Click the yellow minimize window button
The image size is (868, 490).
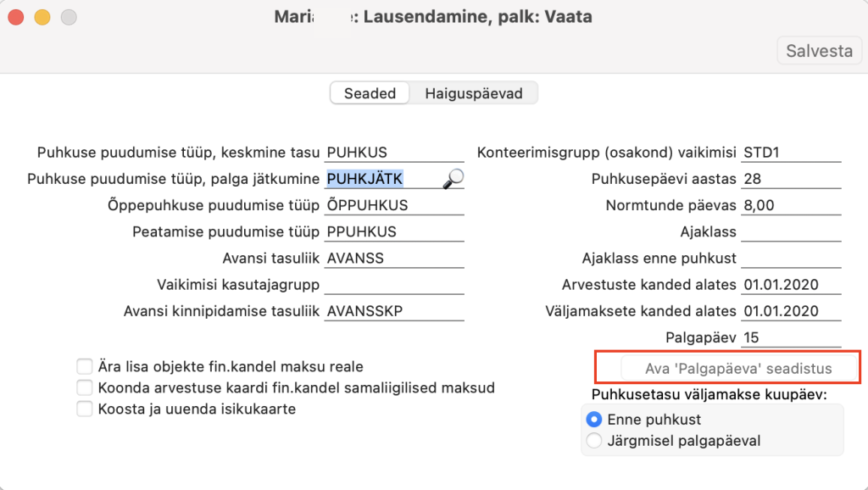pyautogui.click(x=41, y=17)
